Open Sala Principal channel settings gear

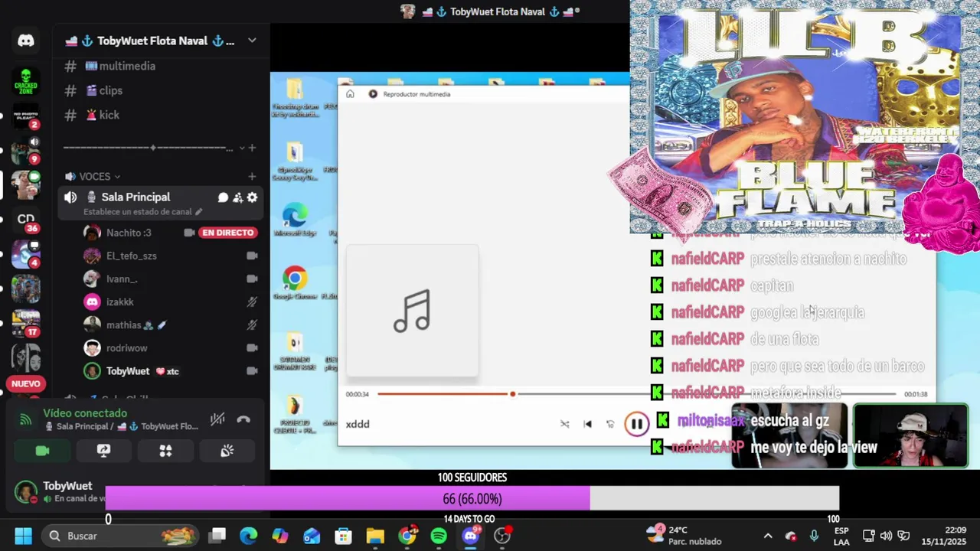252,197
